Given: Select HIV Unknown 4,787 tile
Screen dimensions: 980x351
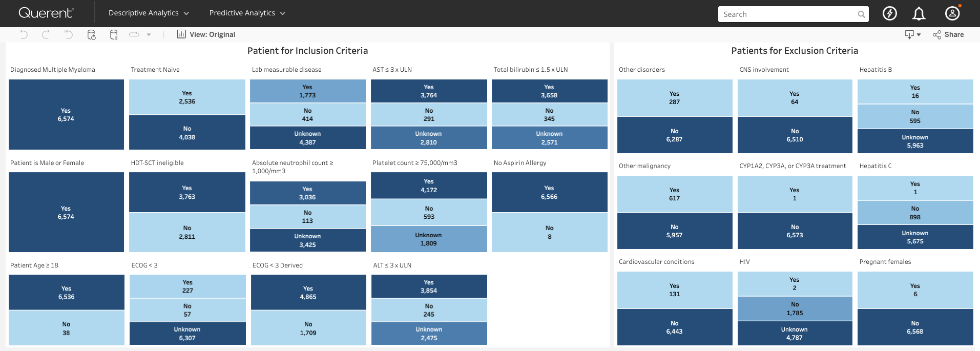Looking at the screenshot, I should point(795,333).
